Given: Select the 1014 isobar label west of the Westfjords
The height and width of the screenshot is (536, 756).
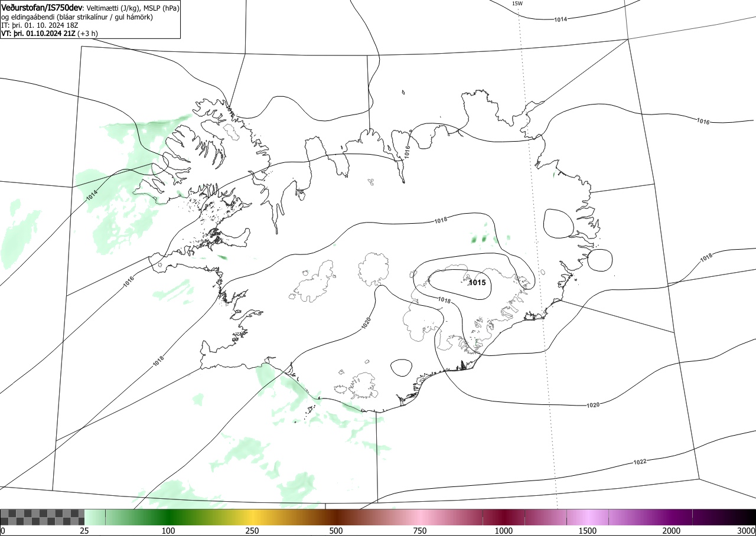Looking at the screenshot, I should click(92, 194).
